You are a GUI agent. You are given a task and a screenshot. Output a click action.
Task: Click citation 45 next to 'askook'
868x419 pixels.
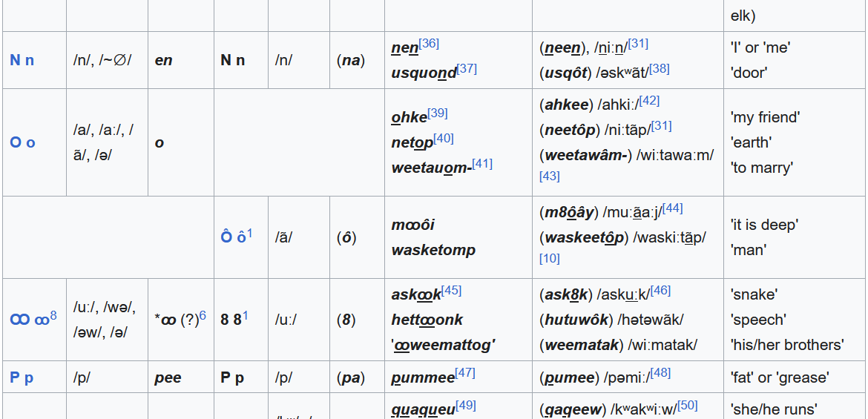[451, 290]
